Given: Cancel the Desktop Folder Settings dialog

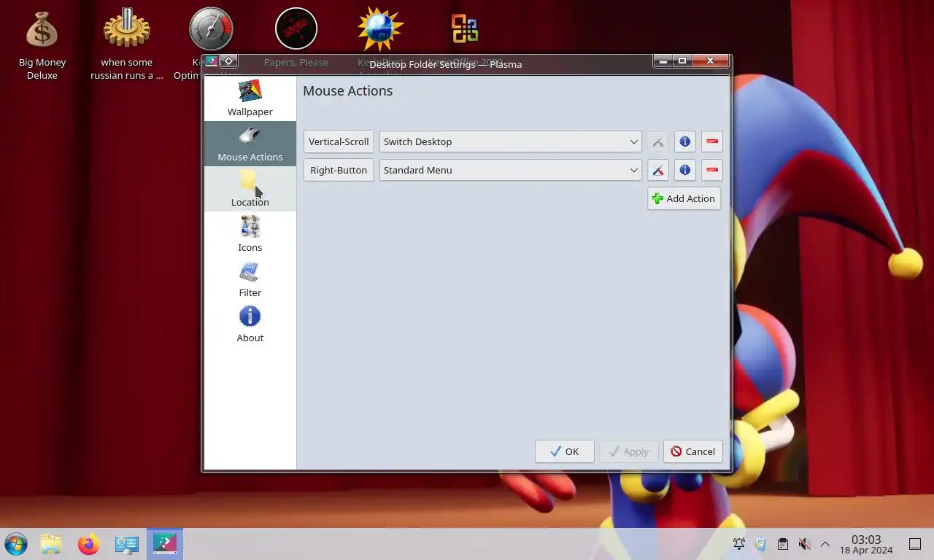Looking at the screenshot, I should [693, 451].
